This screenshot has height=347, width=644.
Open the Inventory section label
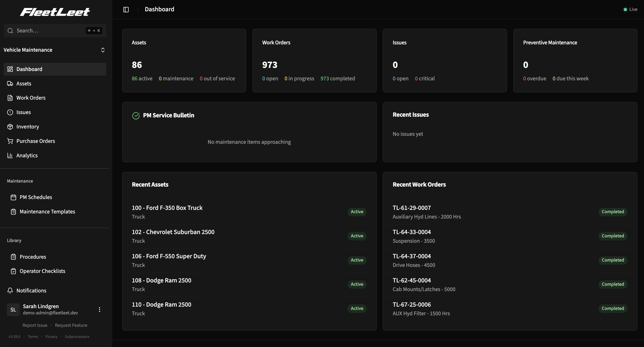(28, 127)
